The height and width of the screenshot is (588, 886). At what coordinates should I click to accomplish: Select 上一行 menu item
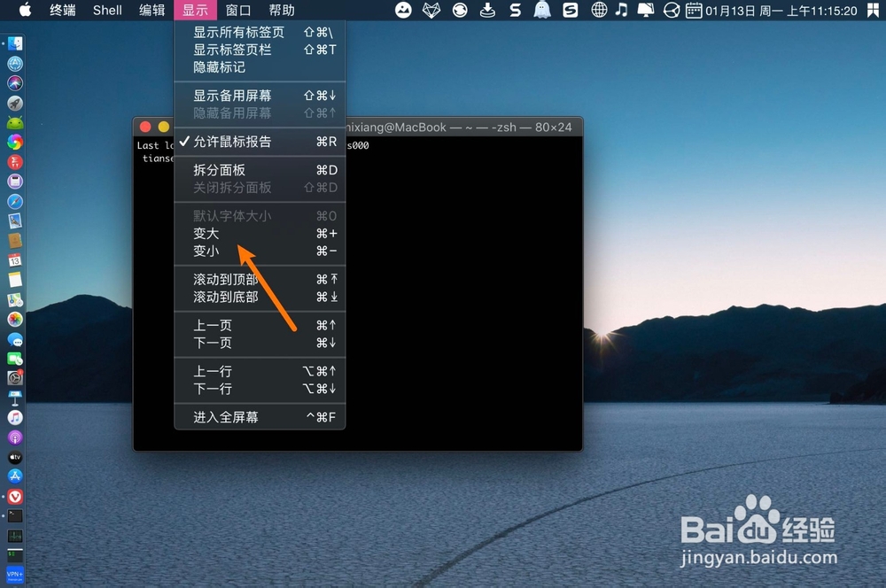260,371
